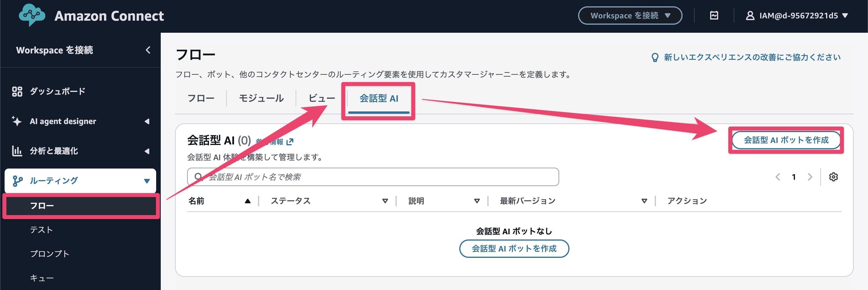Viewport: 868px width, 290px height.
Task: Click the ルーティング branch icon
Action: (18, 181)
